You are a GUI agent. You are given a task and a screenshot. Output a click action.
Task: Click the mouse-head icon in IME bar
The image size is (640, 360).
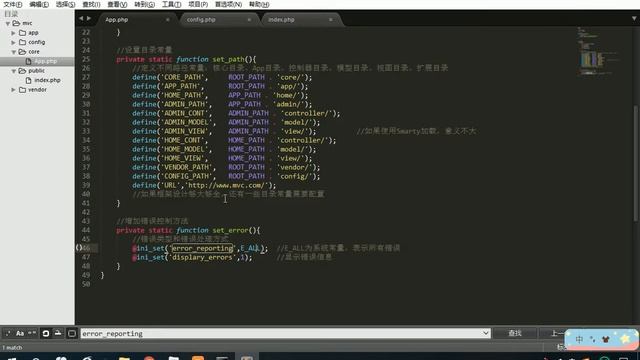pyautogui.click(x=606, y=339)
